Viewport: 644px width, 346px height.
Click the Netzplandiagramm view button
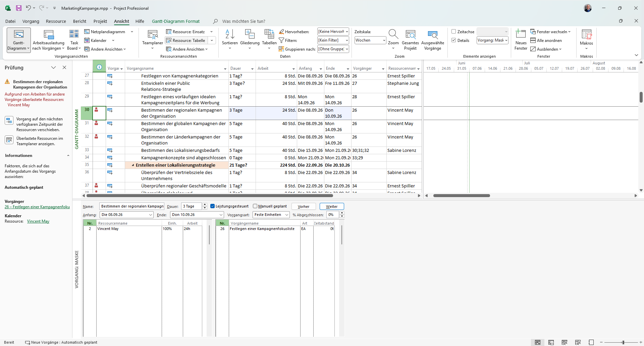tap(105, 32)
